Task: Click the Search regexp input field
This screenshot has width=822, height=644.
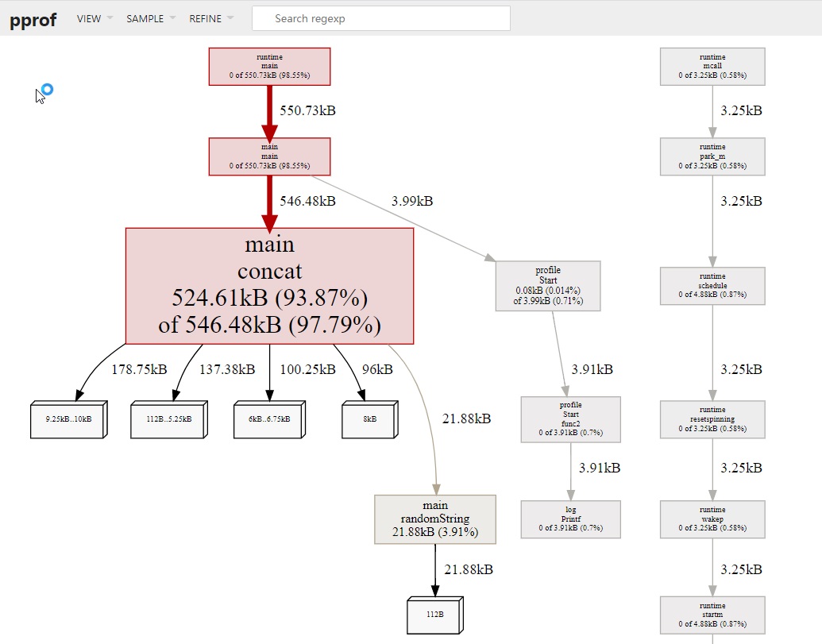Action: [381, 18]
